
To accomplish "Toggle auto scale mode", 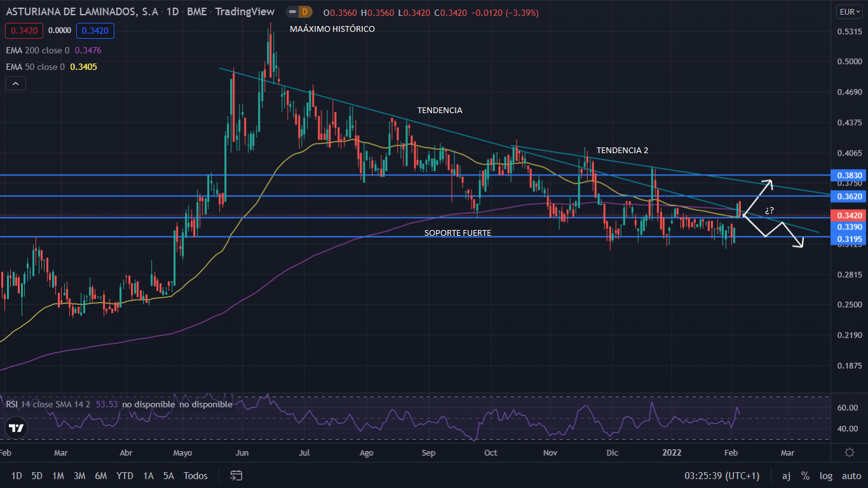I will click(851, 476).
